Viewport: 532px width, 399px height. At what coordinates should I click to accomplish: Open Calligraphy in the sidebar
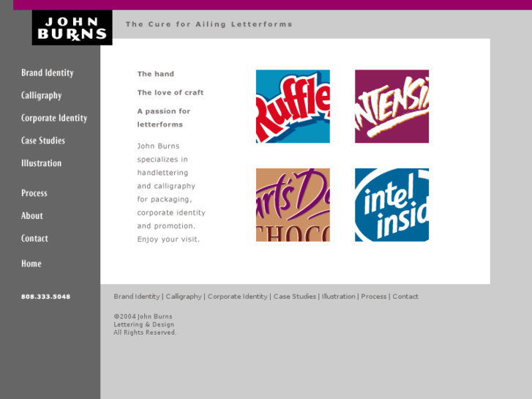point(42,95)
